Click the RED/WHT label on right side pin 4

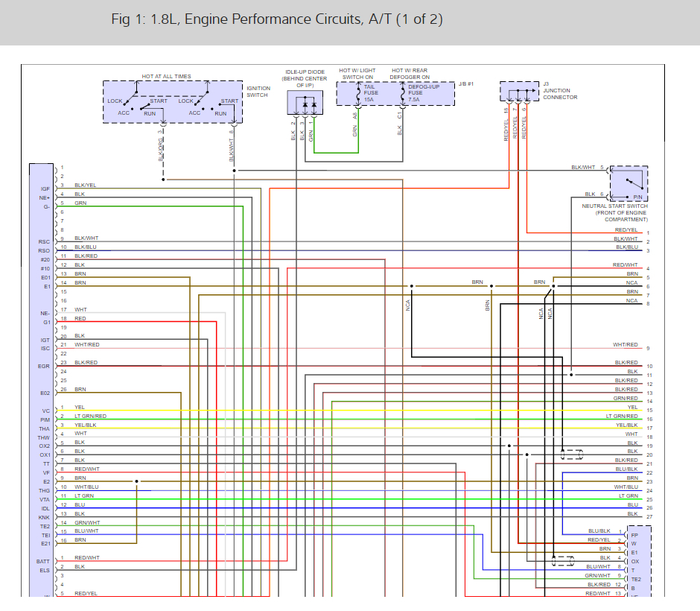[625, 265]
